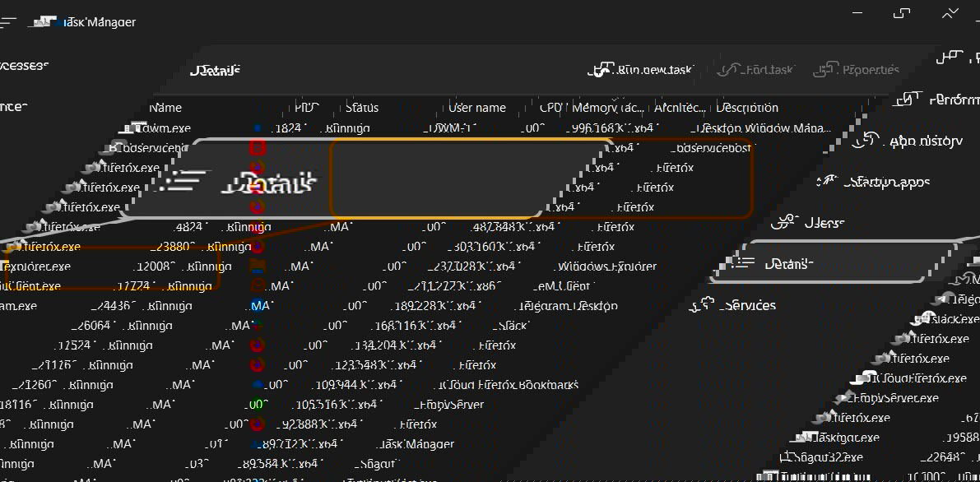The image size is (980, 482).
Task: Open the Processes page
Action: tap(24, 65)
